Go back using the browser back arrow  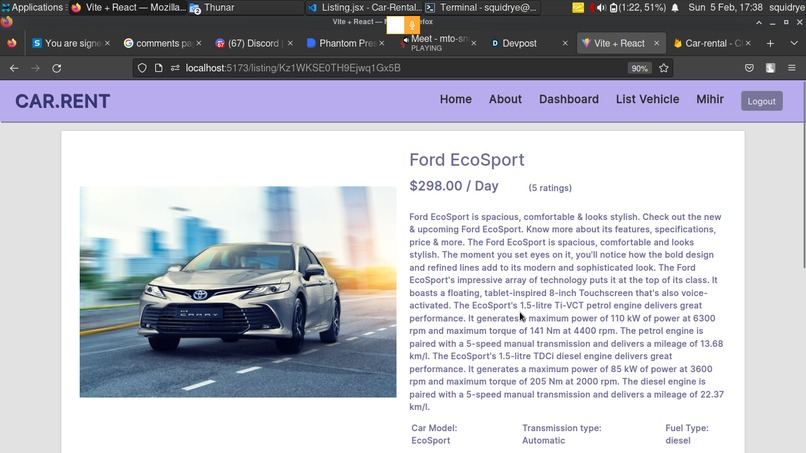[14, 68]
